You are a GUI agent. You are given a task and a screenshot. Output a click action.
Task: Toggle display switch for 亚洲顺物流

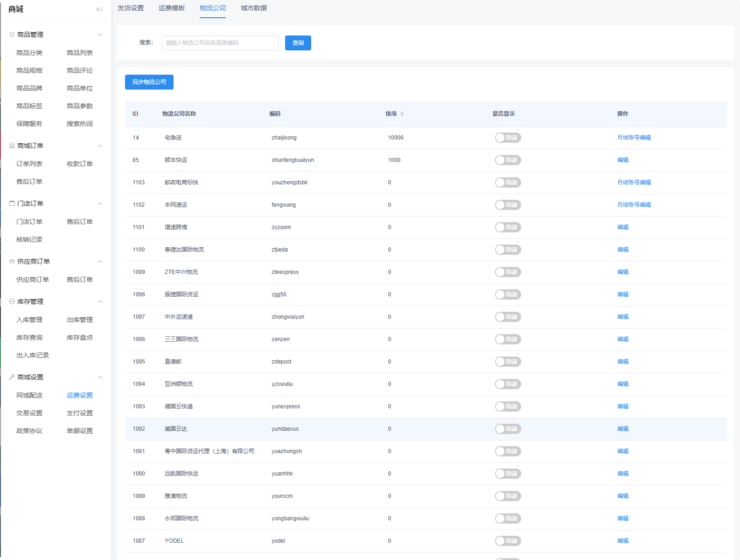(x=508, y=384)
